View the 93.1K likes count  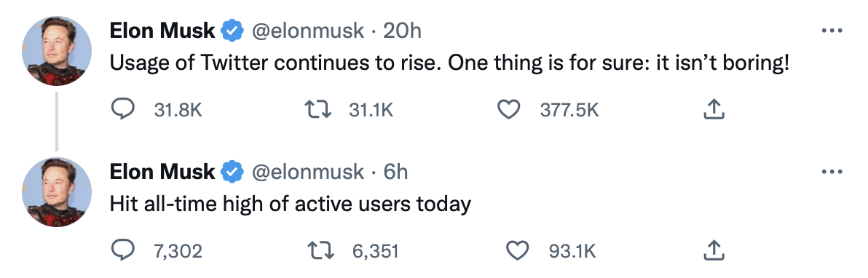pos(572,252)
